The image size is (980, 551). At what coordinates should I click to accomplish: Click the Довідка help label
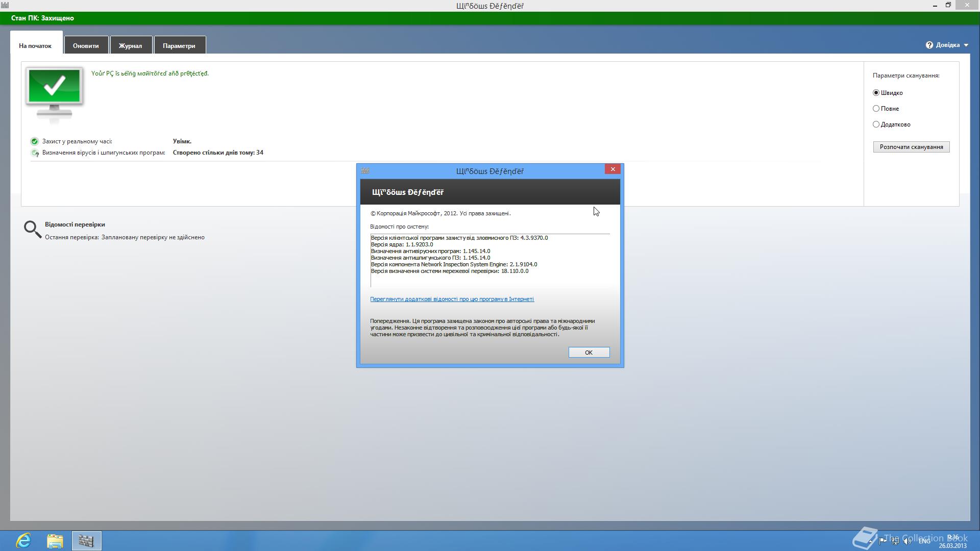point(947,45)
